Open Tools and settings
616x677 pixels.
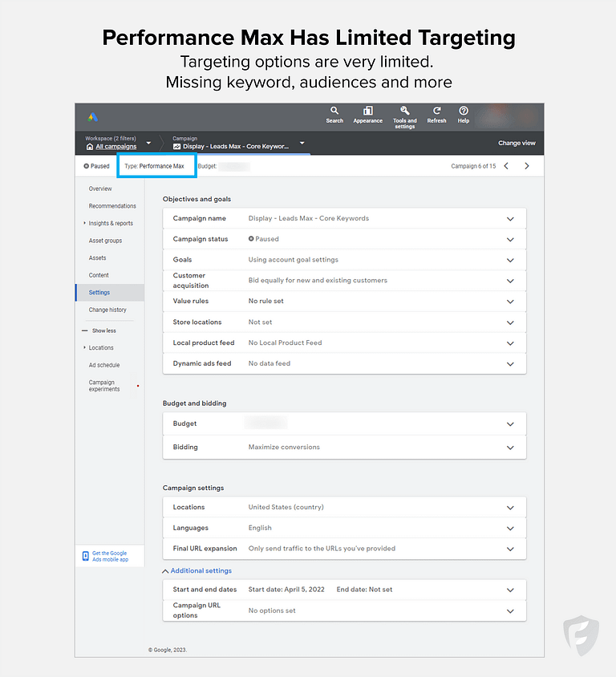click(404, 114)
